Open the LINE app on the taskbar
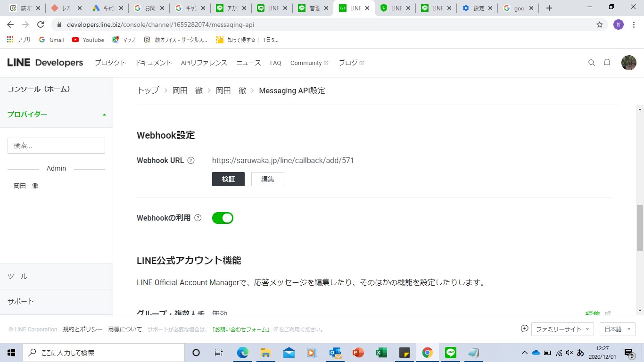The height and width of the screenshot is (362, 644). (x=451, y=353)
